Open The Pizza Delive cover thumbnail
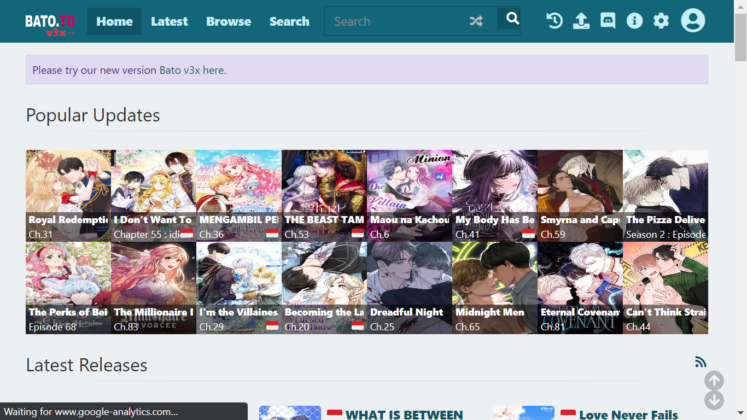 click(666, 196)
